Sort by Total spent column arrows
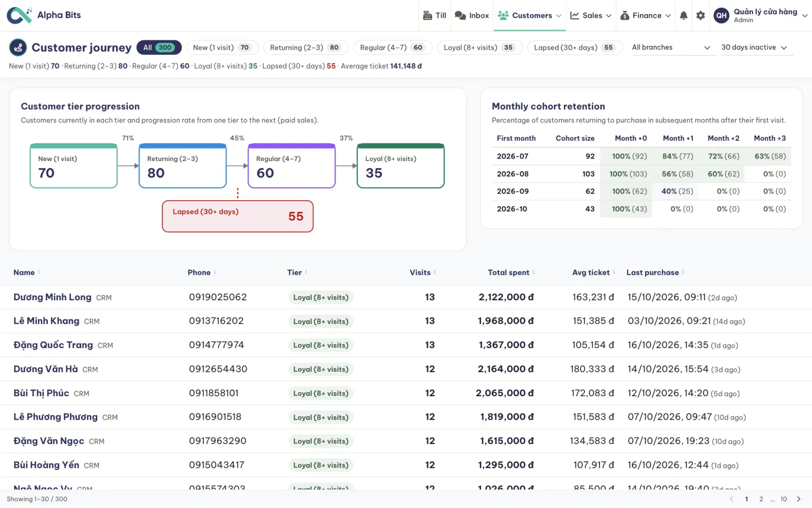 [533, 272]
